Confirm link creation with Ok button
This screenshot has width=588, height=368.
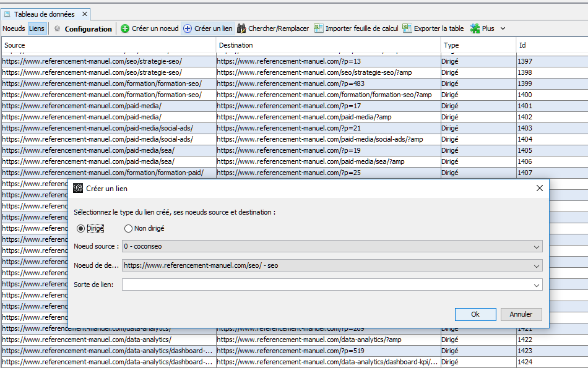[x=475, y=314]
